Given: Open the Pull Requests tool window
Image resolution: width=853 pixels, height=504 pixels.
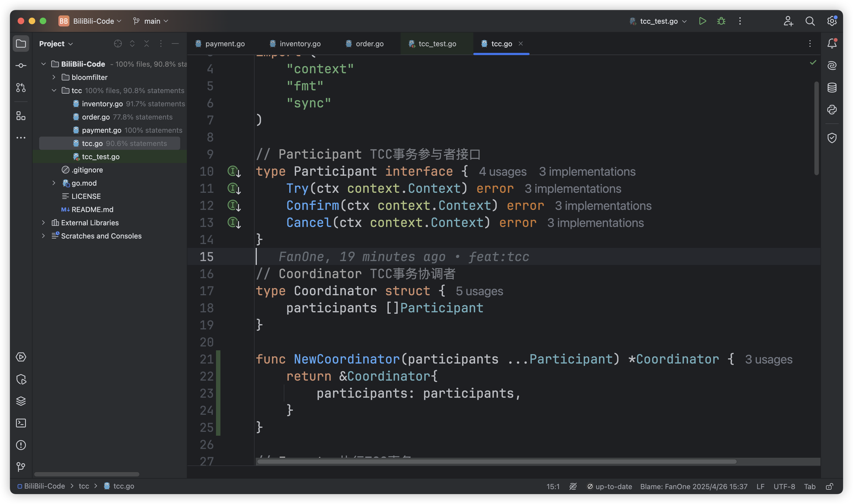Looking at the screenshot, I should point(21,88).
